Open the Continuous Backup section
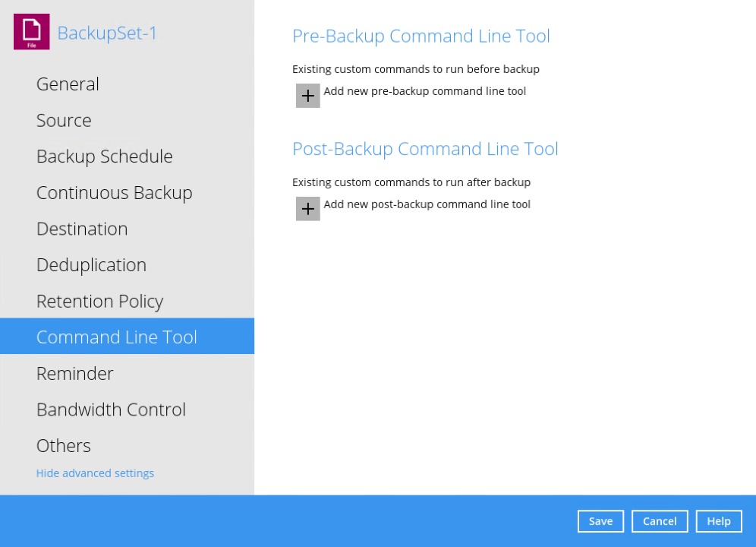Screen dimensions: 756x547 (x=114, y=192)
